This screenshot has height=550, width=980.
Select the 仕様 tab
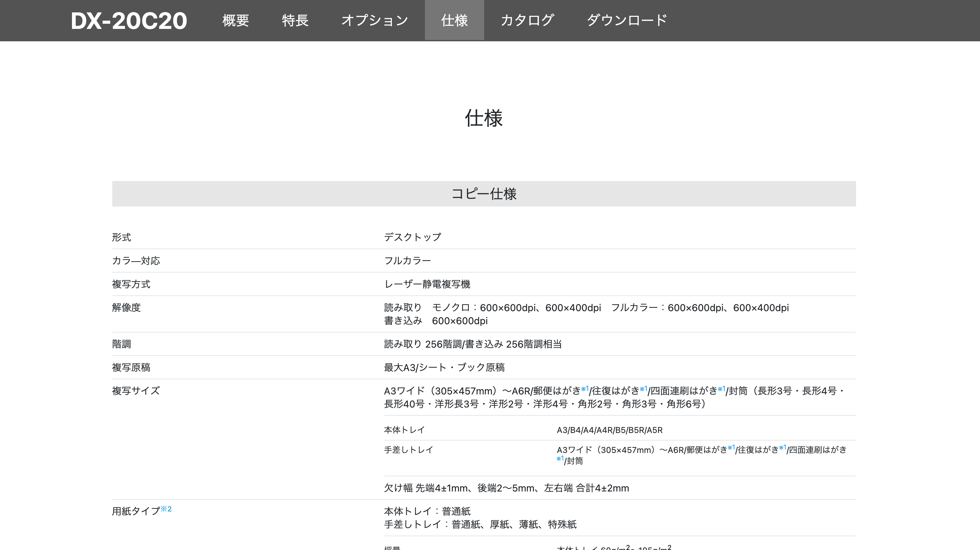(454, 20)
